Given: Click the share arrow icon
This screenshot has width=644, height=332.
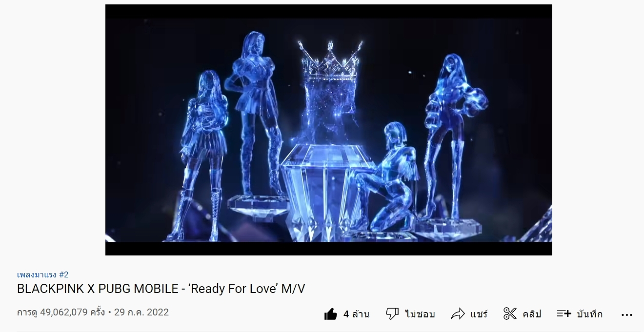Looking at the screenshot, I should [x=458, y=314].
